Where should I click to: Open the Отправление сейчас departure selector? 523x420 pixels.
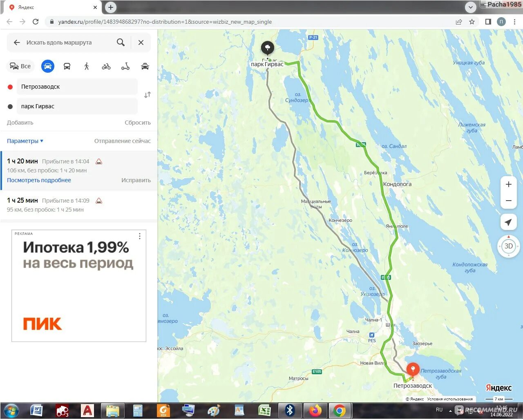point(123,141)
